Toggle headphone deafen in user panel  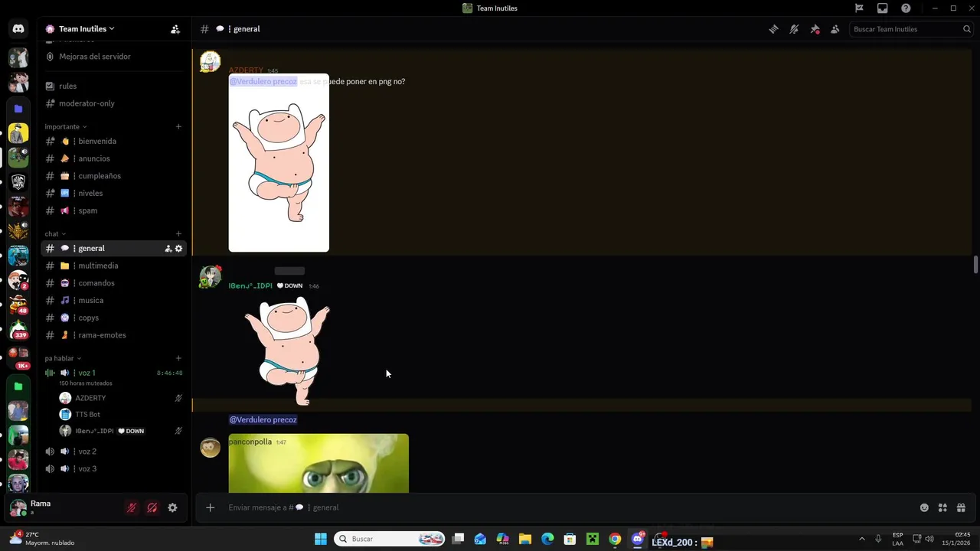[x=152, y=507]
